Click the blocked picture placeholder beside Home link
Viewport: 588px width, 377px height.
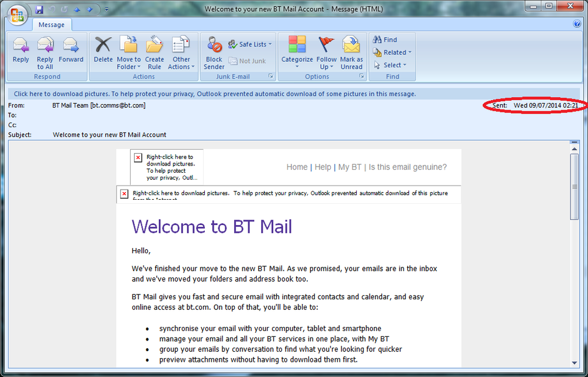pos(167,167)
